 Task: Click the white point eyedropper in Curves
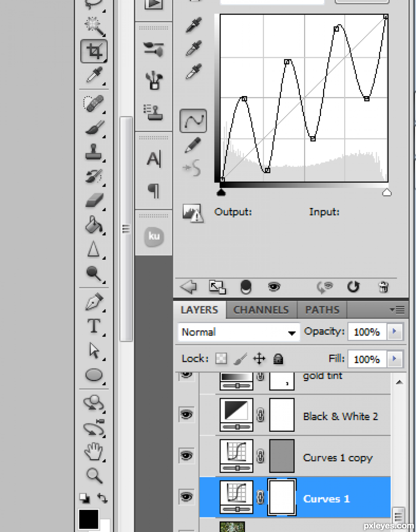pyautogui.click(x=194, y=71)
